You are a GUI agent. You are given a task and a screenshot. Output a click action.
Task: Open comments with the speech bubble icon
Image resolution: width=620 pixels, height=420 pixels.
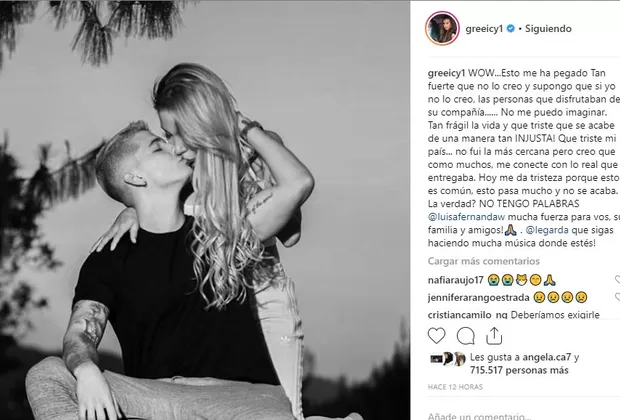pyautogui.click(x=465, y=336)
